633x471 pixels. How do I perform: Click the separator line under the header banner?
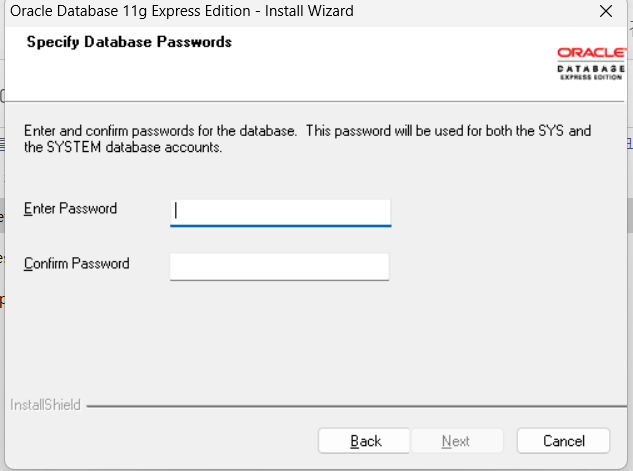point(300,100)
